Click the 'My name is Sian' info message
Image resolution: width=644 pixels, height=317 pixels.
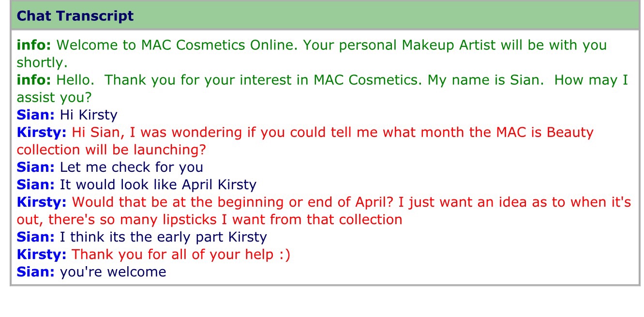322,89
